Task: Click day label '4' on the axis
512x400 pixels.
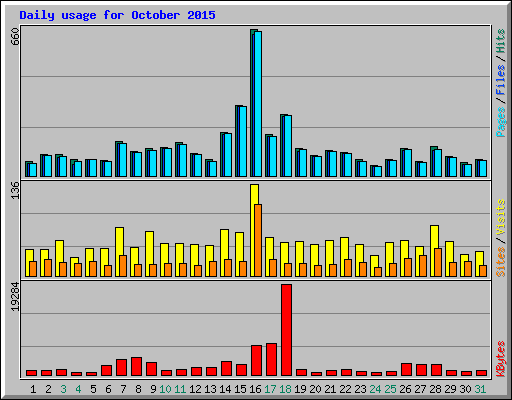Action: point(78,389)
